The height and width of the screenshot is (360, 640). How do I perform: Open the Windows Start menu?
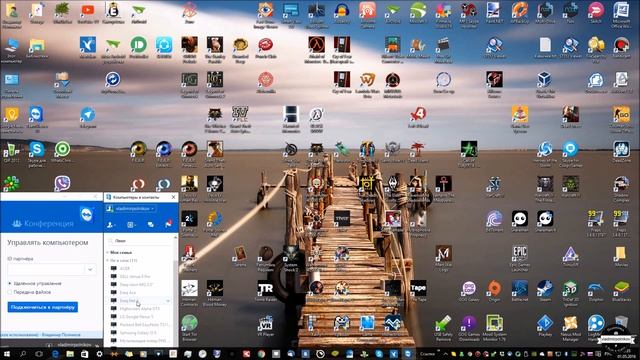point(7,354)
